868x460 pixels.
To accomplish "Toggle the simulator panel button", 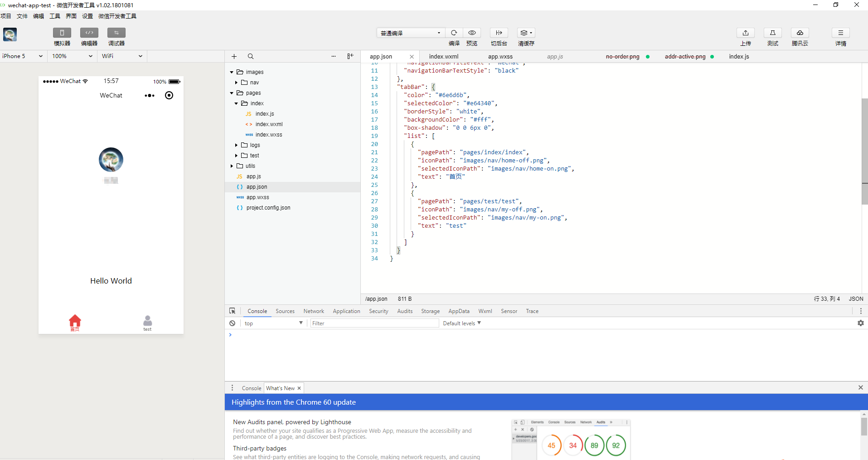I will pyautogui.click(x=62, y=33).
